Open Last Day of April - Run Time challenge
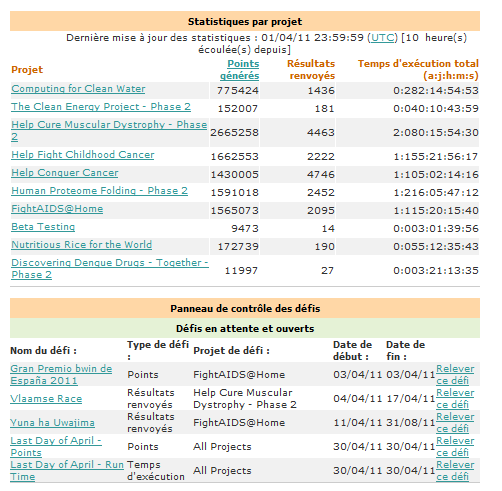This screenshot has height=491, width=502. click(x=67, y=471)
